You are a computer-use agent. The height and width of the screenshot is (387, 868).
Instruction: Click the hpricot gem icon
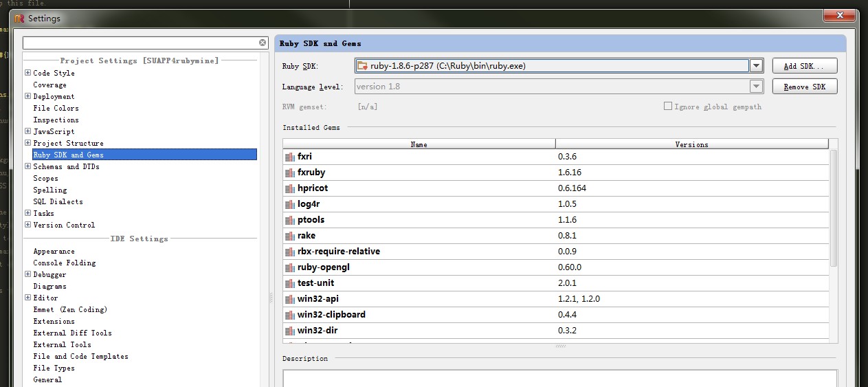[289, 188]
